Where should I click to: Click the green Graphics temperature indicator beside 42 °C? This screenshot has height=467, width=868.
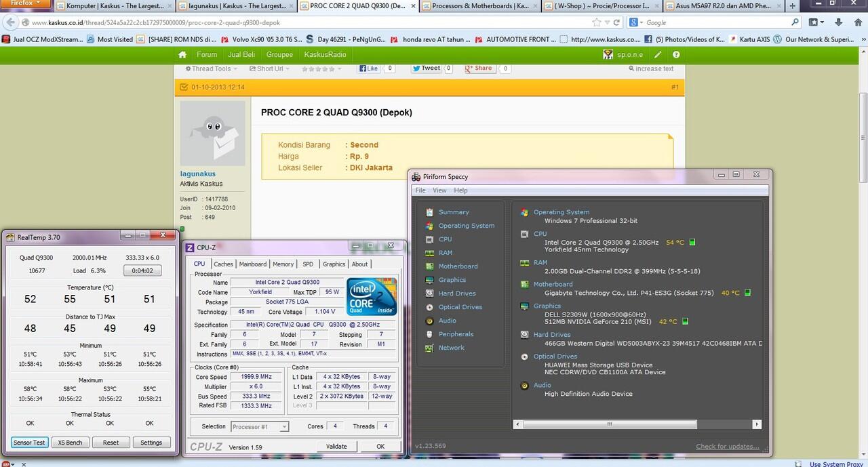(684, 321)
